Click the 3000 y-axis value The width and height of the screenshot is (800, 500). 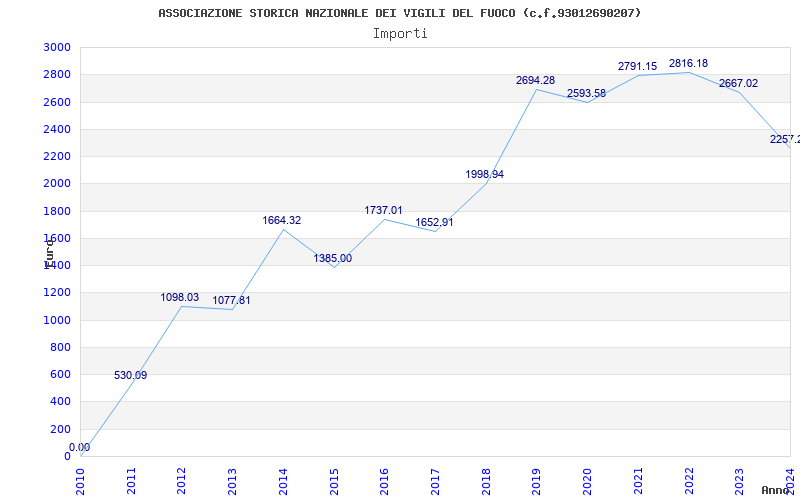pos(57,47)
